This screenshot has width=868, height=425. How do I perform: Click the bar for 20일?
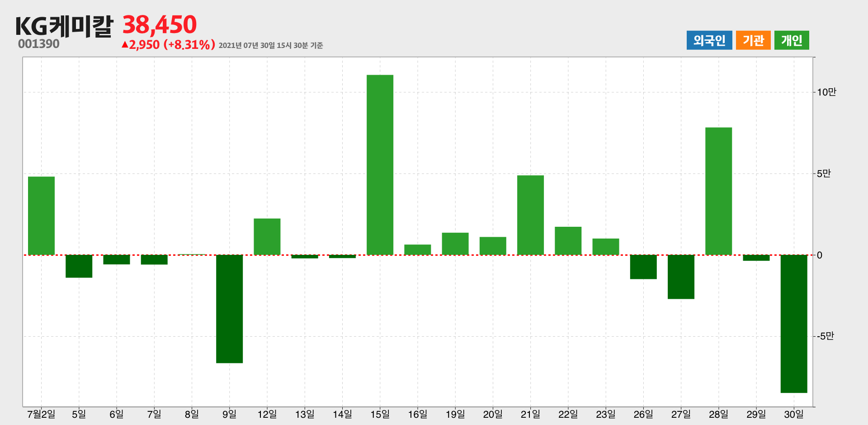pyautogui.click(x=493, y=246)
